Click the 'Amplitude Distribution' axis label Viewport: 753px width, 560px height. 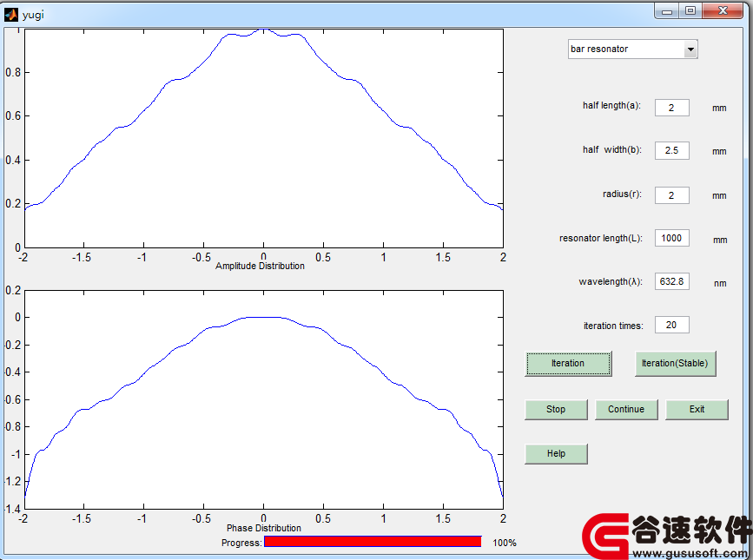click(x=260, y=266)
